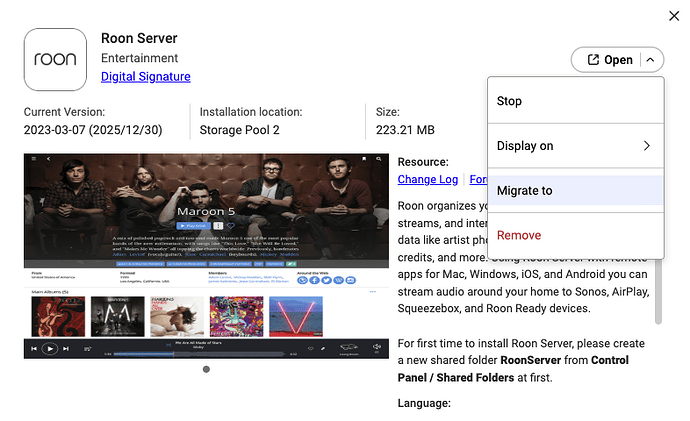Click the Roon app logo icon
The width and height of the screenshot is (690, 421).
54,59
